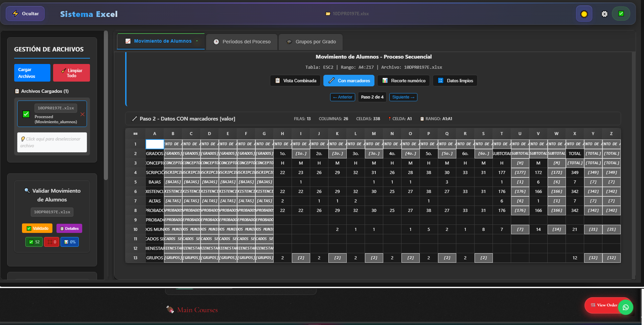Click Limpiar Todo button
Viewport: 644px width, 325px height.
(x=71, y=73)
